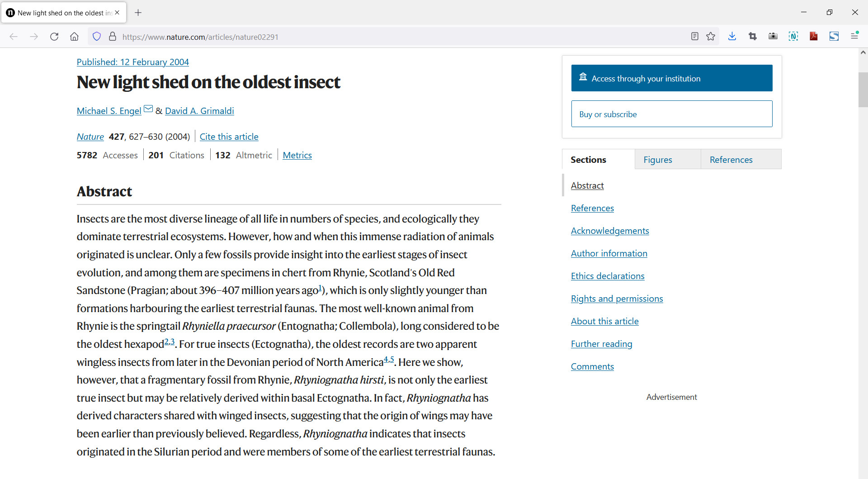Screen dimensions: 868x479
Task: Switch to the Figures tab
Action: click(x=658, y=160)
